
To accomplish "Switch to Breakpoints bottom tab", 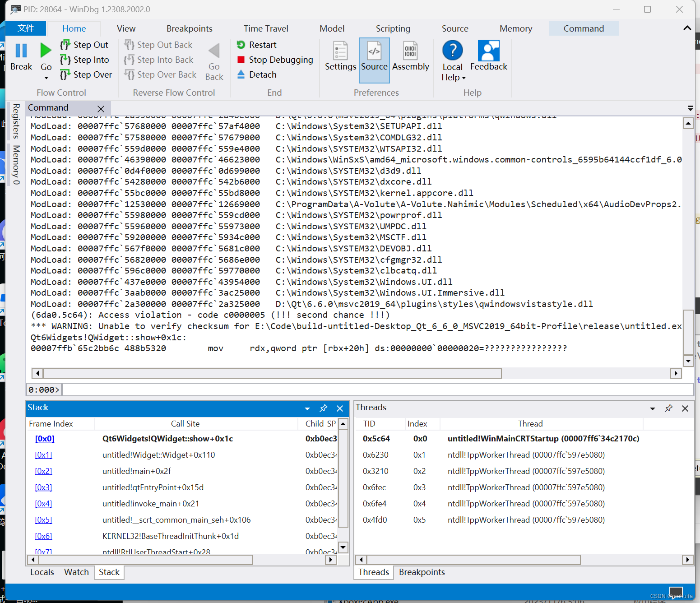I will pyautogui.click(x=422, y=572).
